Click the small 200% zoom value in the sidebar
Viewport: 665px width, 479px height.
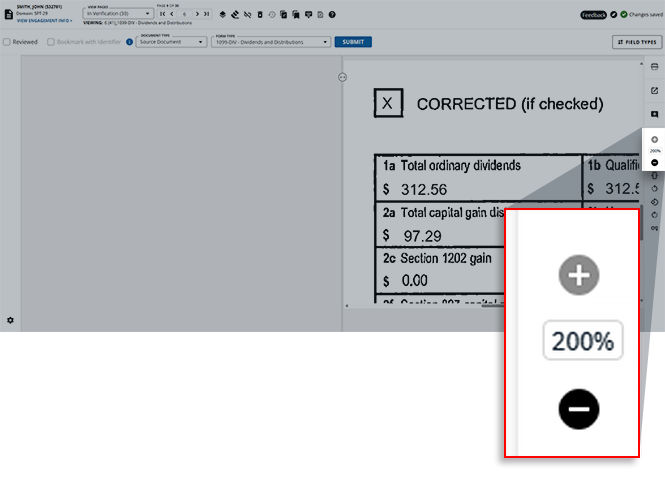tap(655, 151)
